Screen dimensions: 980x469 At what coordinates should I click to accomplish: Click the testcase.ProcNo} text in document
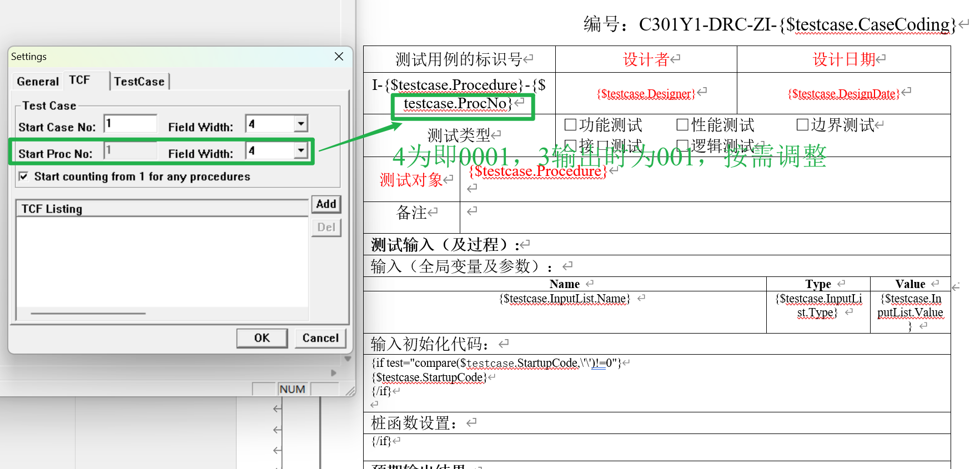(x=458, y=103)
